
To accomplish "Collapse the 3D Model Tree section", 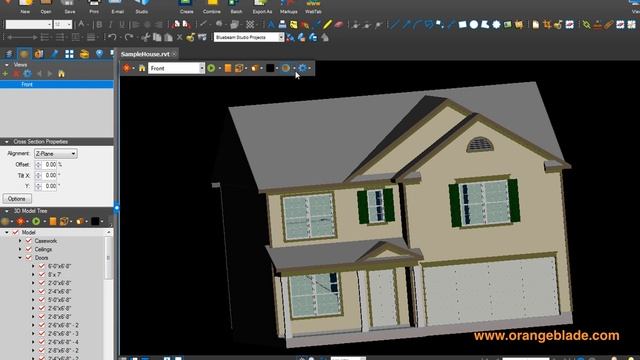I will 7,211.
